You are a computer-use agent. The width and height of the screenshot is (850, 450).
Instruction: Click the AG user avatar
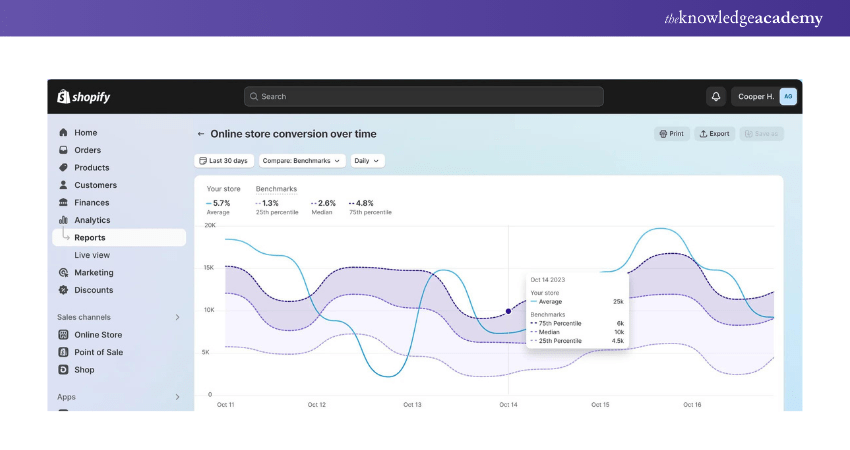788,97
